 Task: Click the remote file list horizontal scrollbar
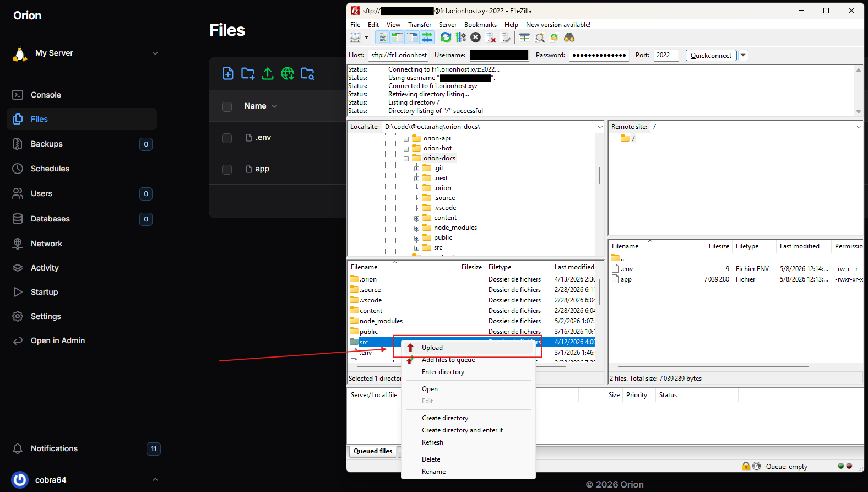(x=713, y=367)
